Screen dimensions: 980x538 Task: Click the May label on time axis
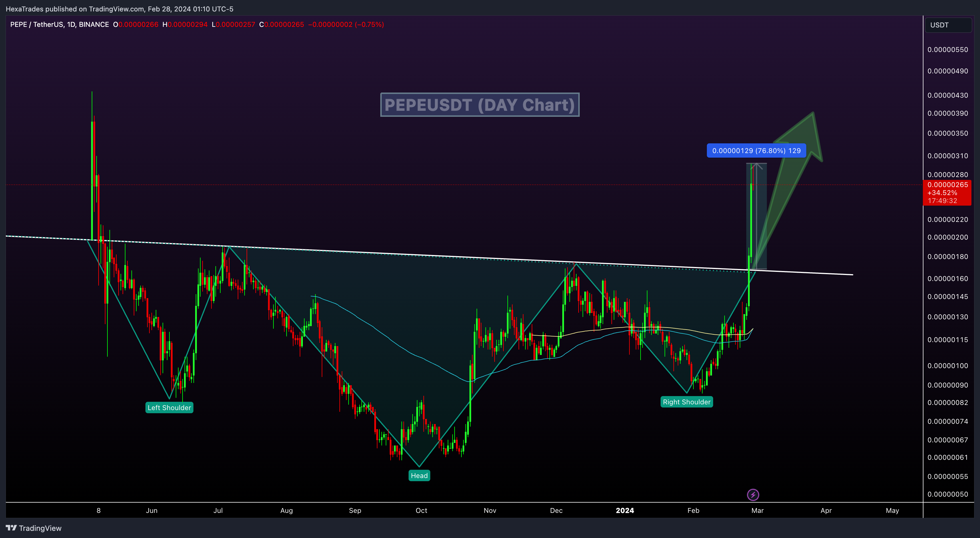coord(892,511)
